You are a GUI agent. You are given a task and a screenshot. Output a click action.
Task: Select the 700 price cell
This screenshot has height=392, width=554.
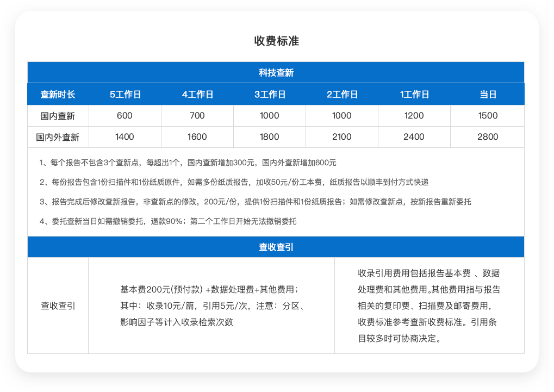(x=197, y=116)
